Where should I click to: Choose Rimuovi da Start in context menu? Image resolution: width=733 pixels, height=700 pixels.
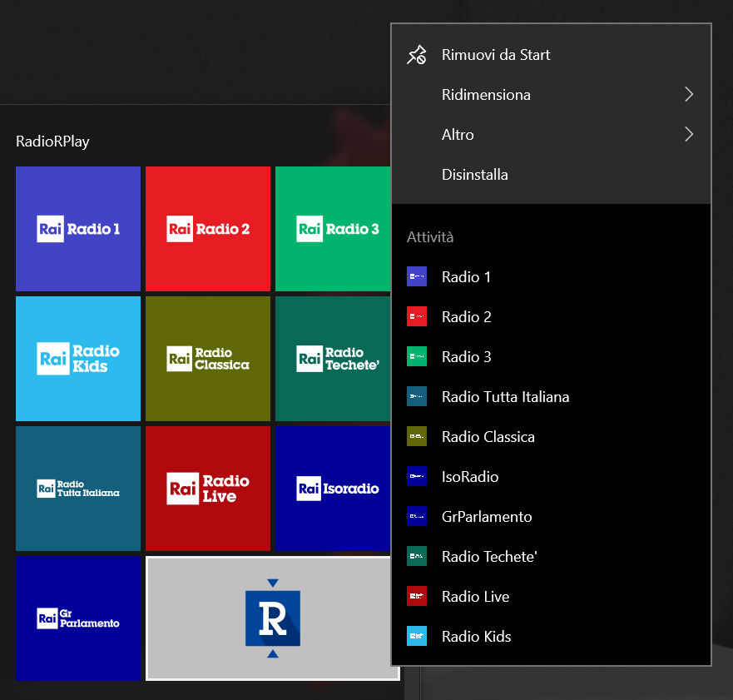(x=551, y=55)
